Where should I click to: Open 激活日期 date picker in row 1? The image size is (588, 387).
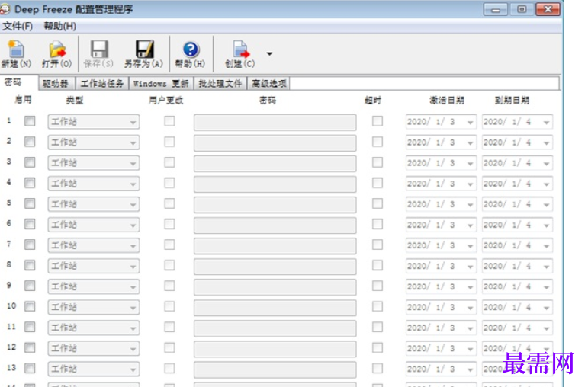pos(441,122)
